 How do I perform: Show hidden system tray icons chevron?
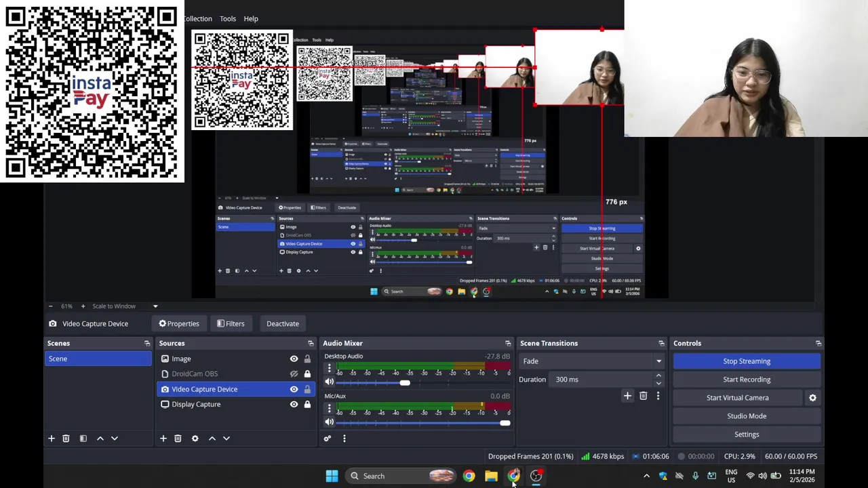tap(646, 476)
